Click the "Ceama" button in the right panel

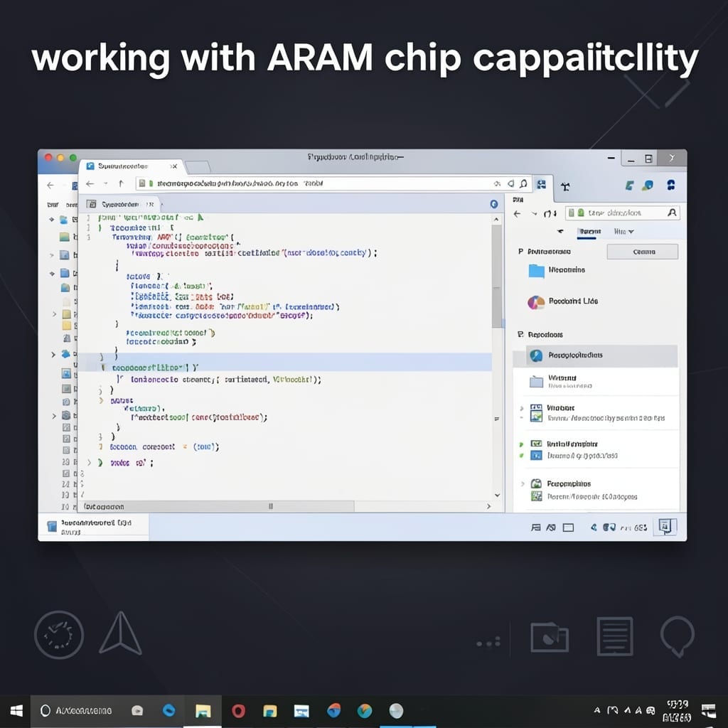tap(643, 252)
